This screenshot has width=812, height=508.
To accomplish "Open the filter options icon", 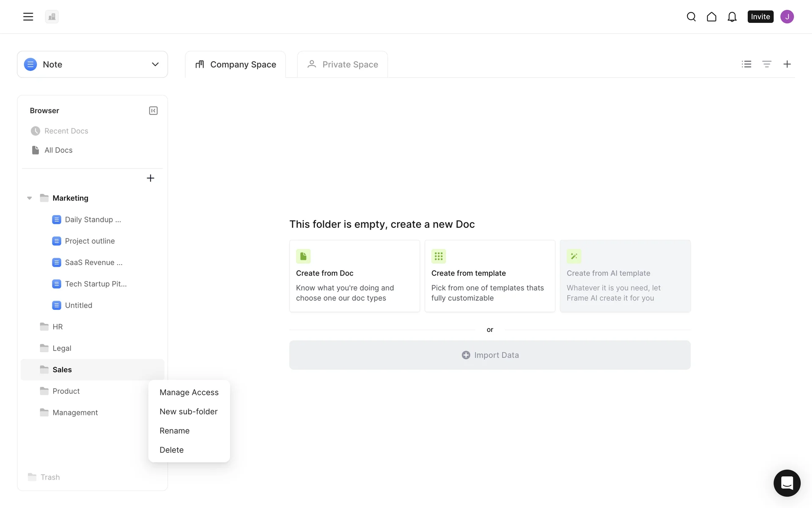I will [766, 64].
